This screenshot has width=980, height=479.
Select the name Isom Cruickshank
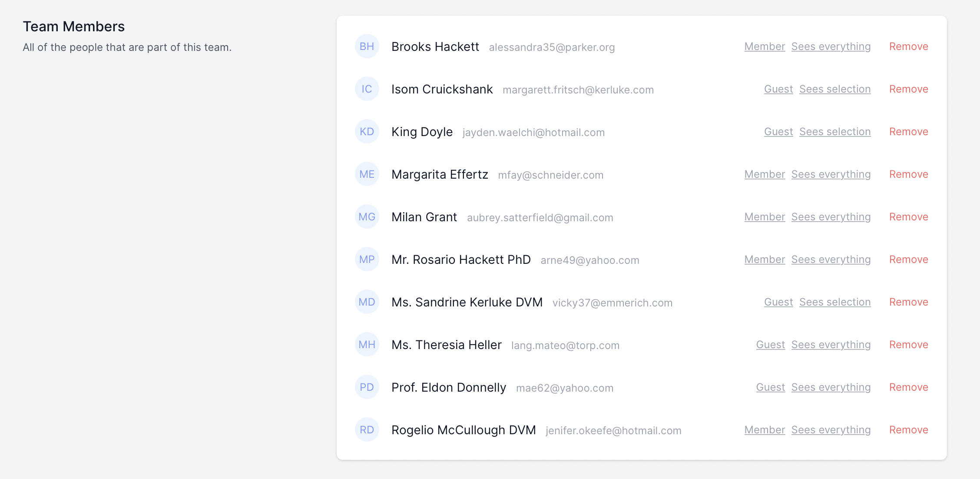tap(442, 89)
